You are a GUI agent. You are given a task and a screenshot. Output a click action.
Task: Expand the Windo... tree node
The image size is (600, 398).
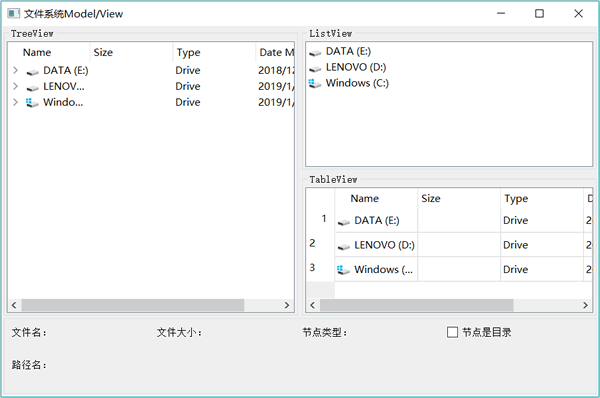[x=15, y=102]
